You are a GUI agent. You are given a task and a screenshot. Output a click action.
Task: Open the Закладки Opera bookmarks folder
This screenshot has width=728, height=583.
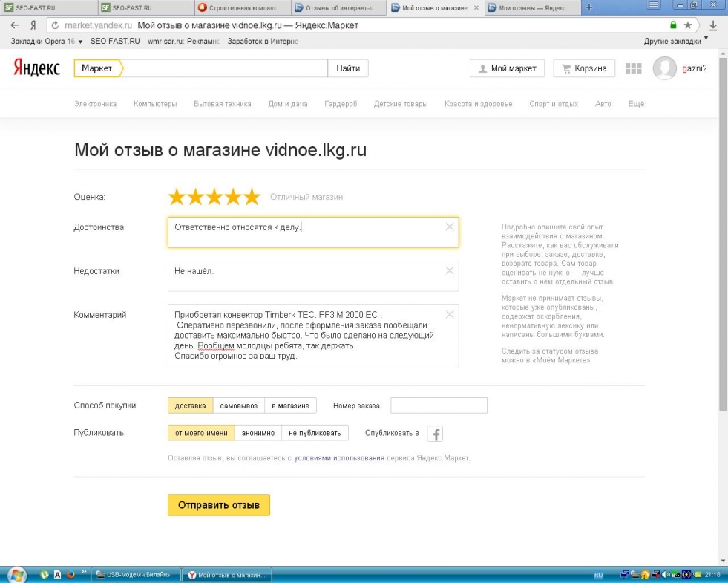tap(46, 41)
